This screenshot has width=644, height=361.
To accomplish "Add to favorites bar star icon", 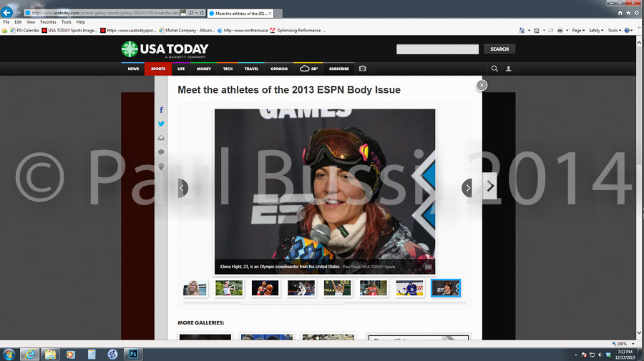I will point(4,30).
